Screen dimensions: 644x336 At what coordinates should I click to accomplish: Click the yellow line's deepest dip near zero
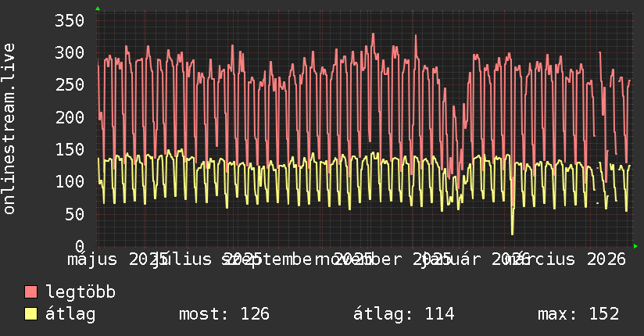tap(512, 234)
